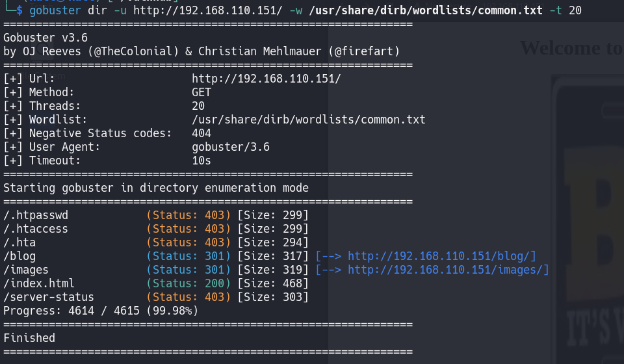The height and width of the screenshot is (364, 624).
Task: Select the /server-status result path
Action: [49, 297]
